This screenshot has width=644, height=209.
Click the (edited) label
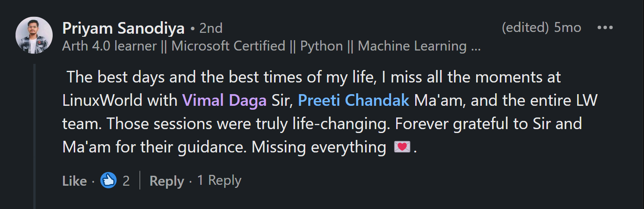pyautogui.click(x=525, y=28)
